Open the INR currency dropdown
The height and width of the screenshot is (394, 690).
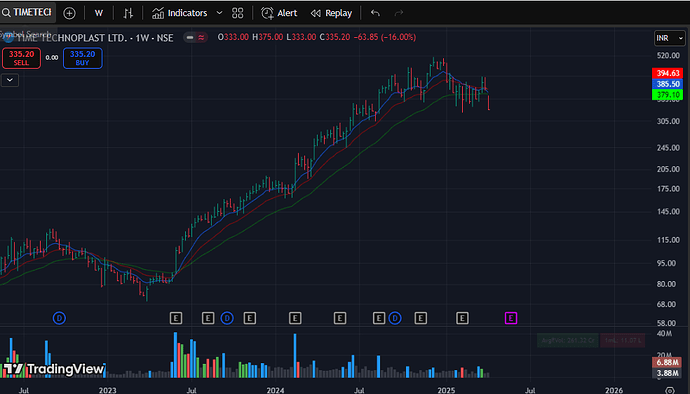[669, 38]
